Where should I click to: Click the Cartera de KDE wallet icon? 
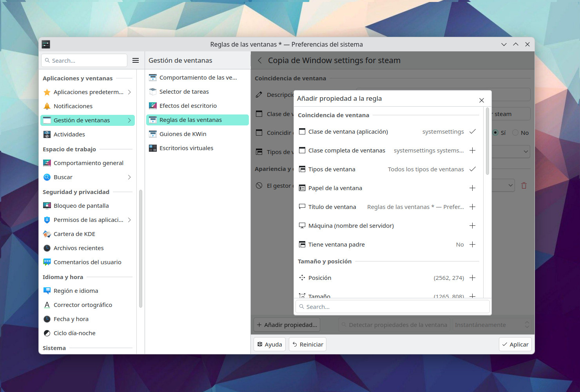(x=47, y=234)
